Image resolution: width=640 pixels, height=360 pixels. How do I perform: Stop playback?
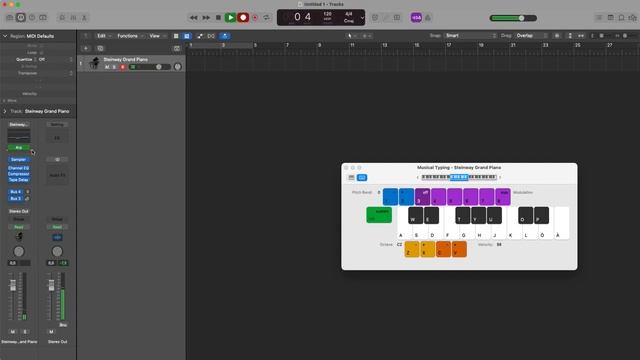[x=218, y=18]
